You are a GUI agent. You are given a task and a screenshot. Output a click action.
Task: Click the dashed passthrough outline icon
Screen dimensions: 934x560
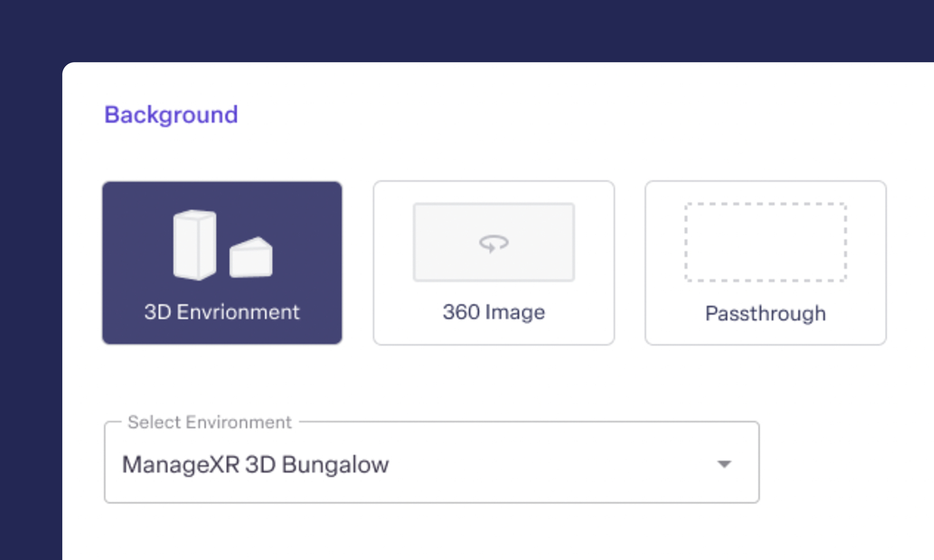tap(765, 242)
